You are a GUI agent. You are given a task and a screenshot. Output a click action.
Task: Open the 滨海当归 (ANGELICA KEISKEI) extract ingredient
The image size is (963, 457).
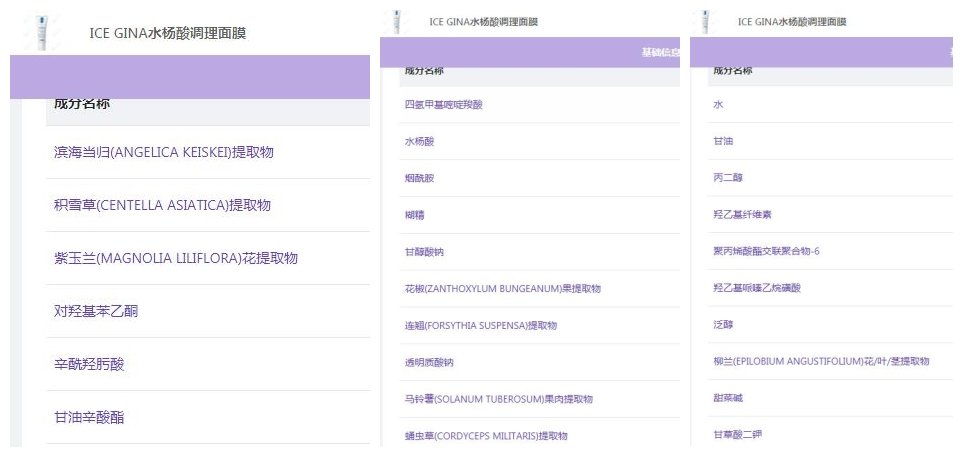[163, 152]
